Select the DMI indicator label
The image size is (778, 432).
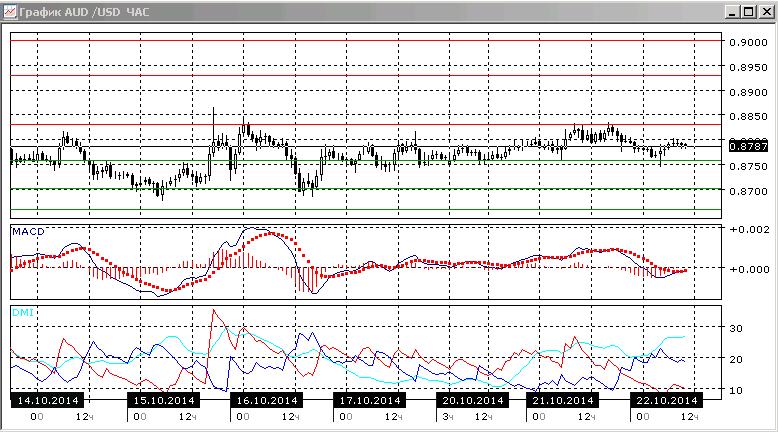(22, 312)
